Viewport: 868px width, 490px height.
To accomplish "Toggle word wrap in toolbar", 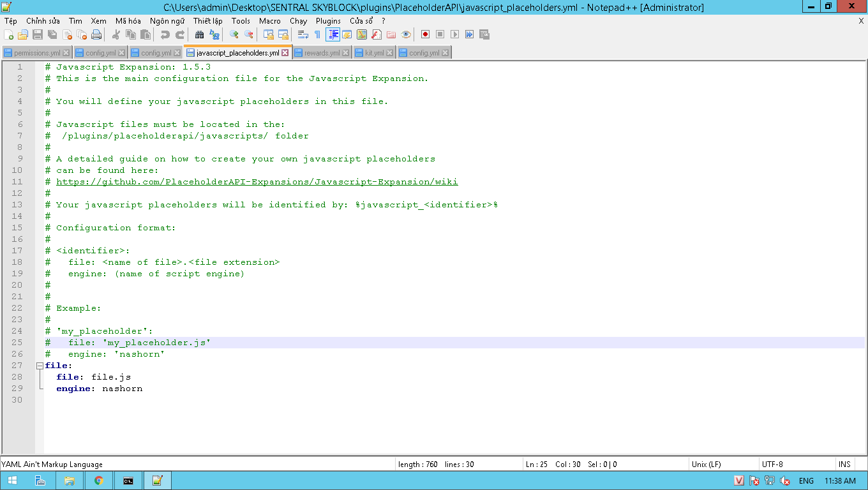I will [x=303, y=34].
